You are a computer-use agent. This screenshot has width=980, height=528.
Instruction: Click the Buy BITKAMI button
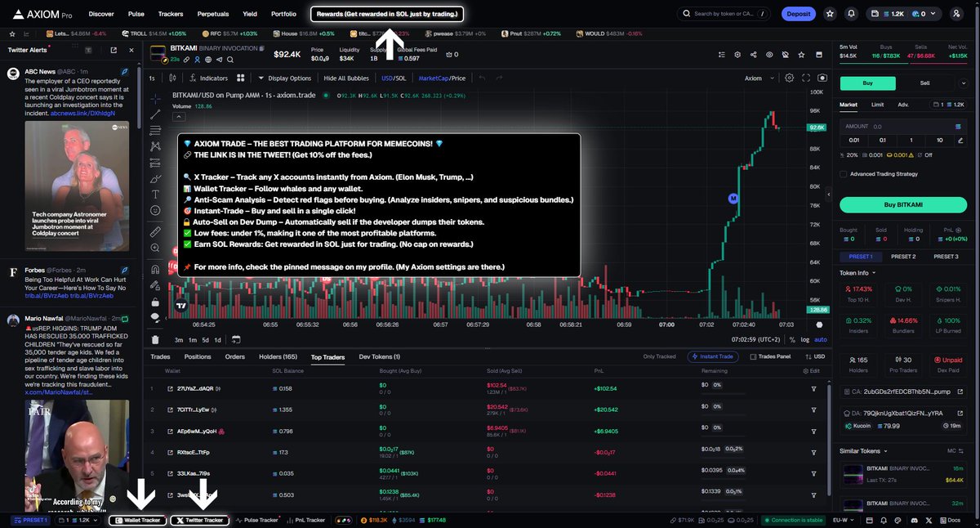(902, 204)
